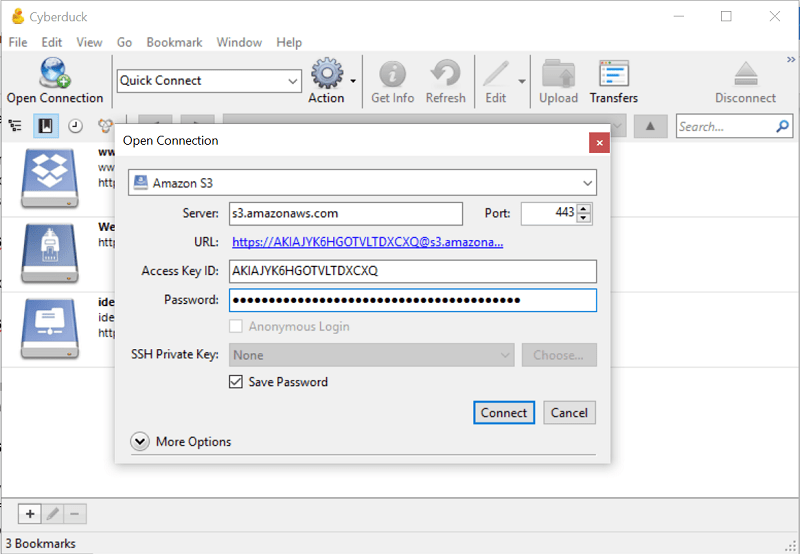
Task: Open the File menu
Action: pos(18,42)
